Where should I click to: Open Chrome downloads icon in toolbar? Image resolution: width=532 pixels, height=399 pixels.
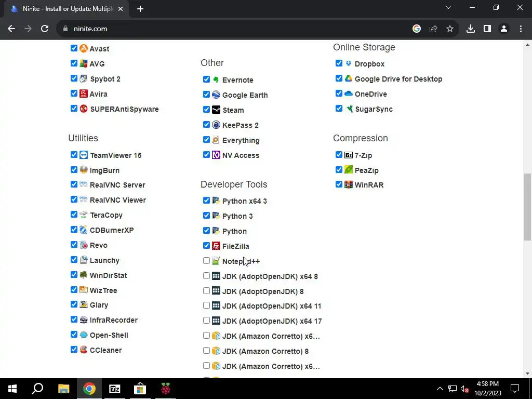[x=471, y=29]
